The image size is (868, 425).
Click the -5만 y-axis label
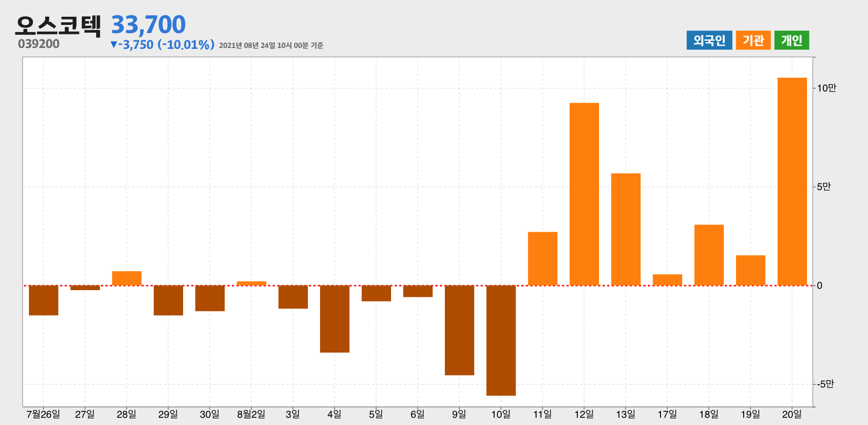(826, 384)
